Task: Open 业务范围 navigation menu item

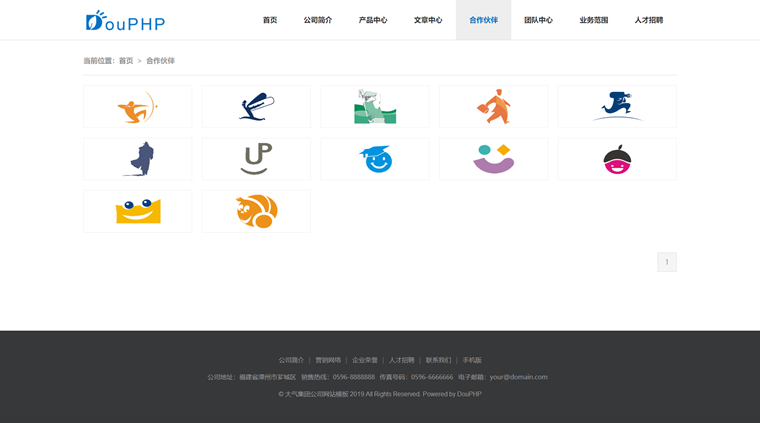Action: (x=594, y=20)
